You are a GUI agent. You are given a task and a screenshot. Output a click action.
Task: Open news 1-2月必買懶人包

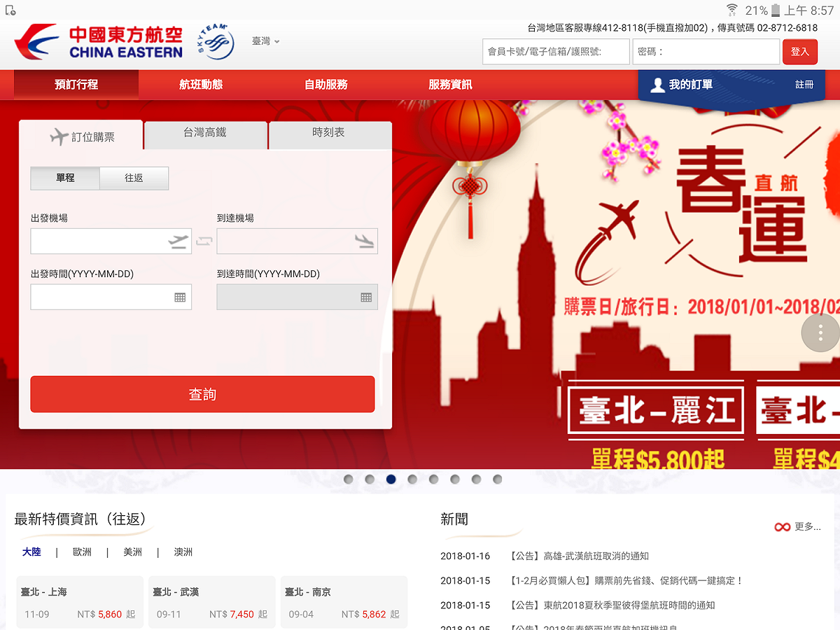coord(626,580)
